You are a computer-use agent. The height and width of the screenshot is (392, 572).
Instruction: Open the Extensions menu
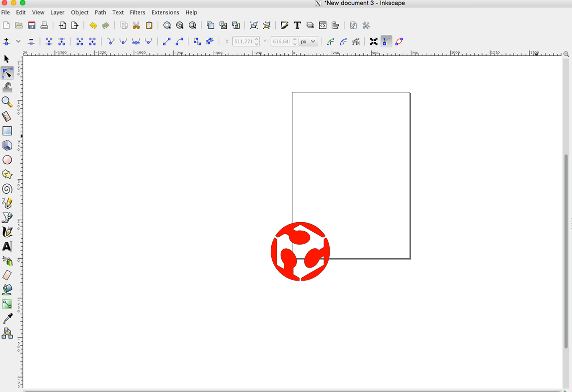click(x=165, y=12)
